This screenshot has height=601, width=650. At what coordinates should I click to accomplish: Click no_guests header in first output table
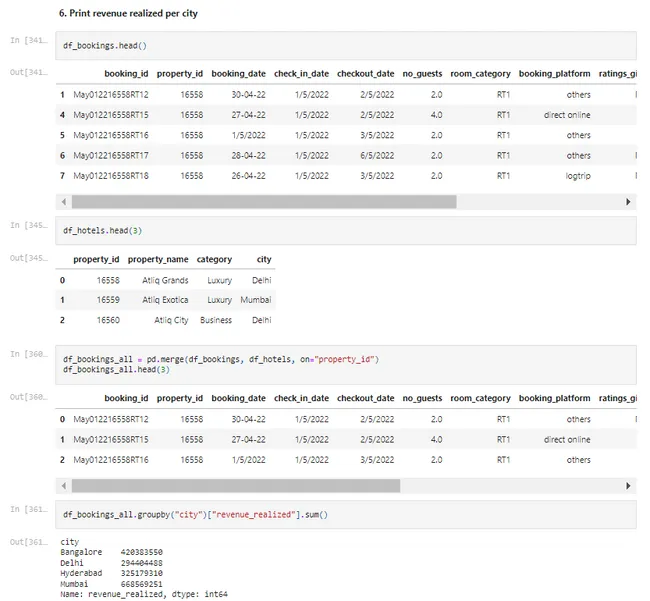point(422,74)
